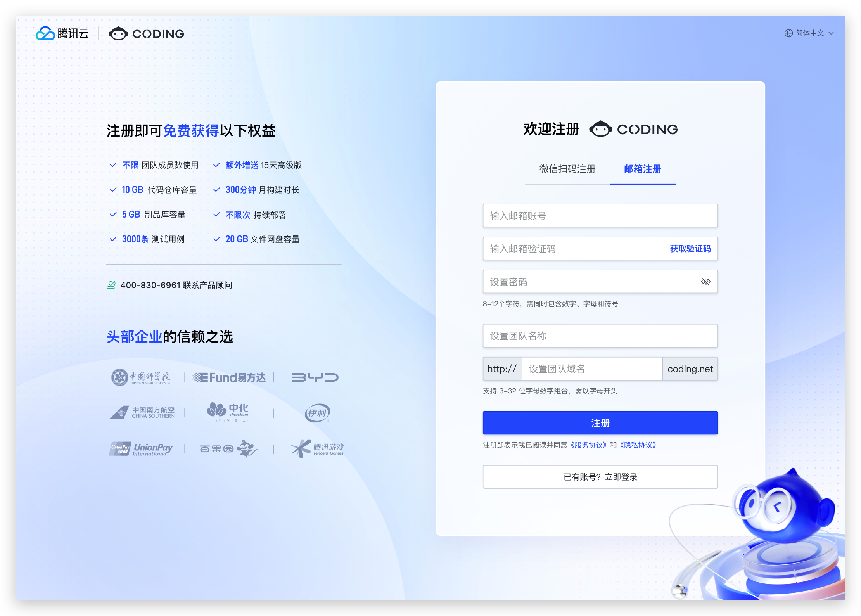This screenshot has width=861, height=616.
Task: Click the CODING logo next to 欢迎注册
Action: point(633,129)
